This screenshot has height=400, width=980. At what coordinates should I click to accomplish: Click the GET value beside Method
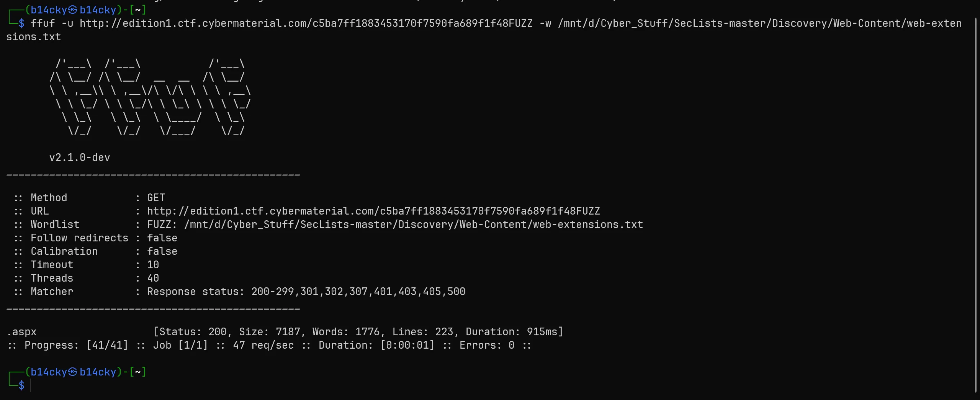156,198
